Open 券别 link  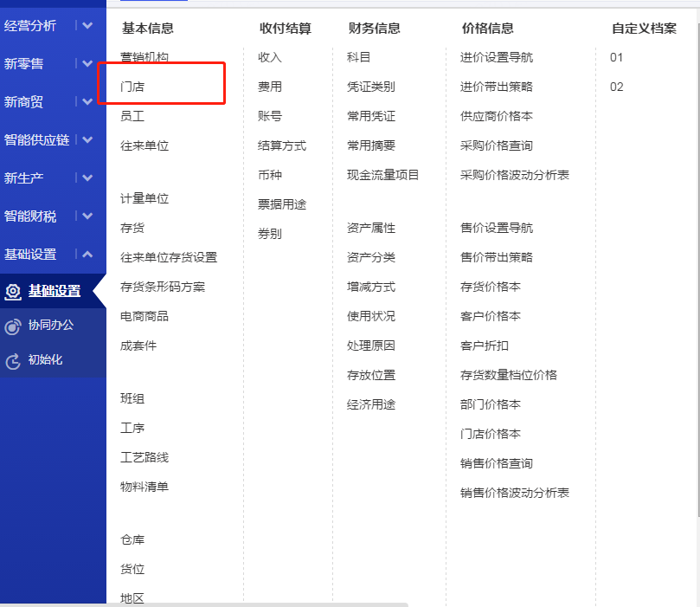[270, 234]
